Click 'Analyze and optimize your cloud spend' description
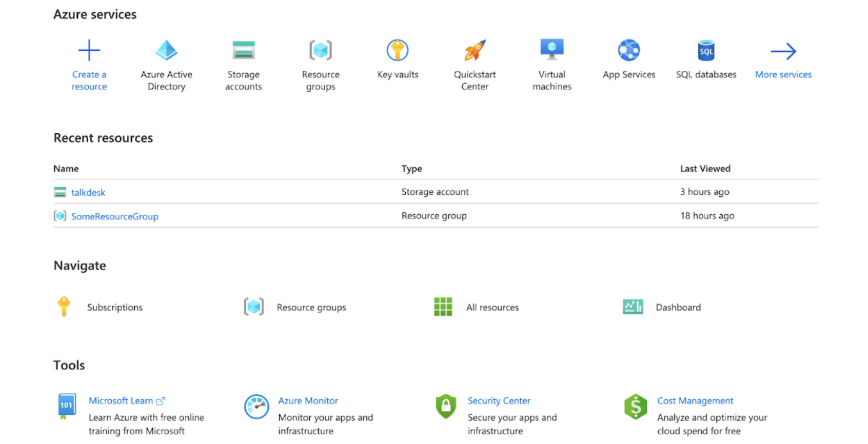868x444 pixels. tap(712, 424)
